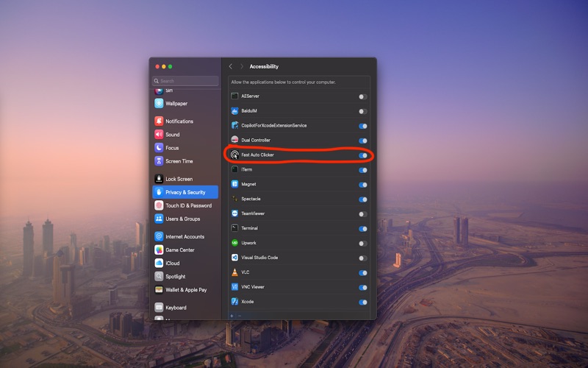Click the magnifier icon in Search

pos(157,81)
